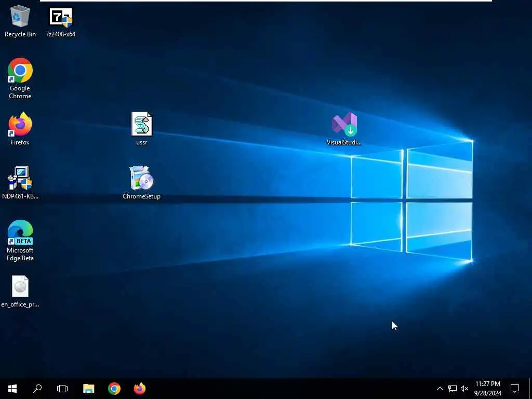
Task: Launch Firefox from the taskbar
Action: [x=139, y=389]
